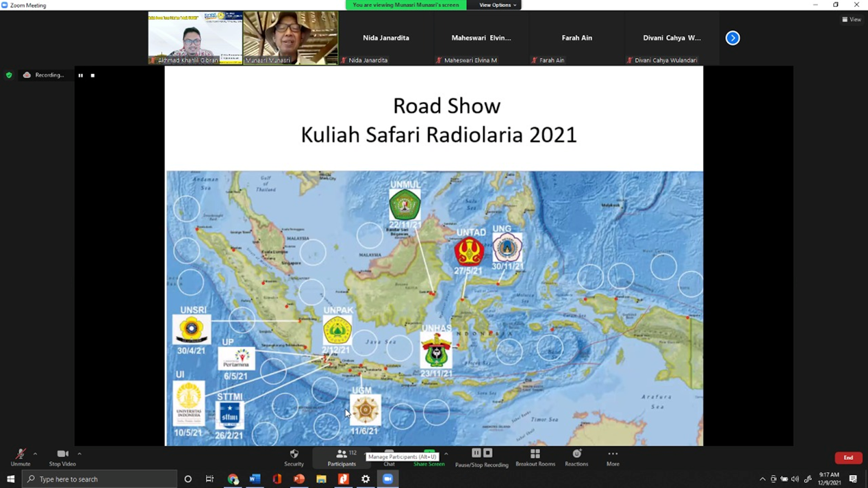This screenshot has height=488, width=868.
Task: Switch layout using View button
Action: tap(852, 20)
